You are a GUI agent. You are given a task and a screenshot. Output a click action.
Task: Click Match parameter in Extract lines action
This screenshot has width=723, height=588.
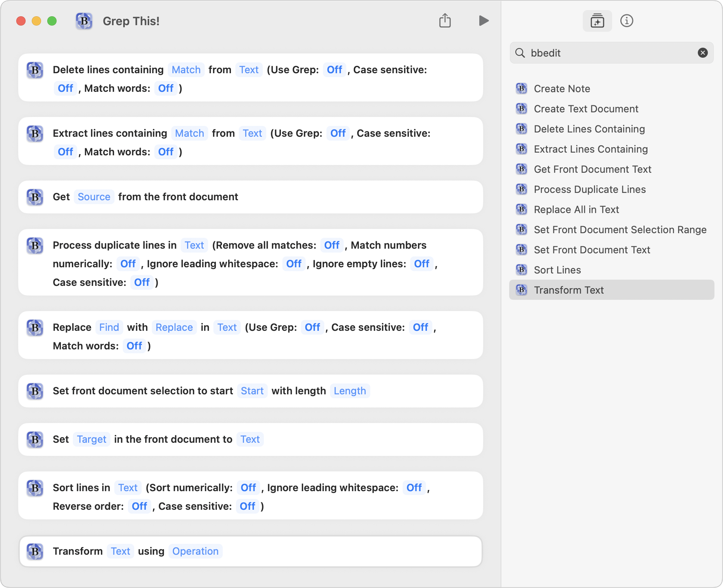tap(189, 133)
